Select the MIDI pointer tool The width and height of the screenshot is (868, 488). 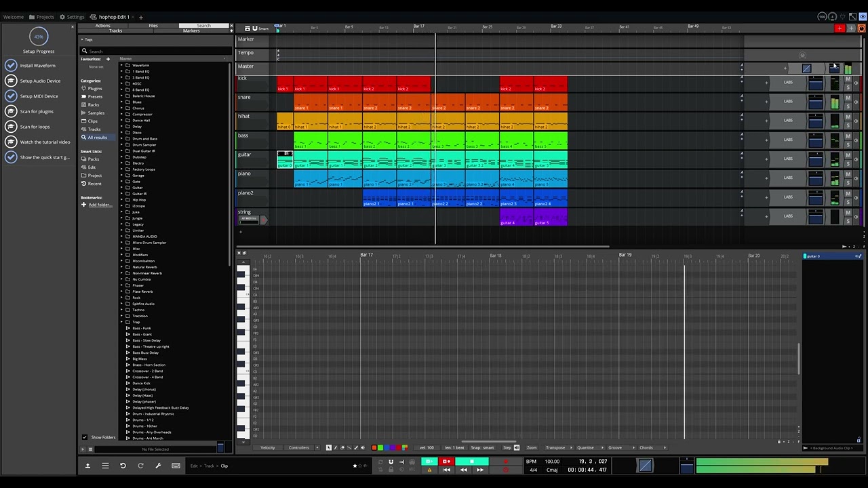329,447
